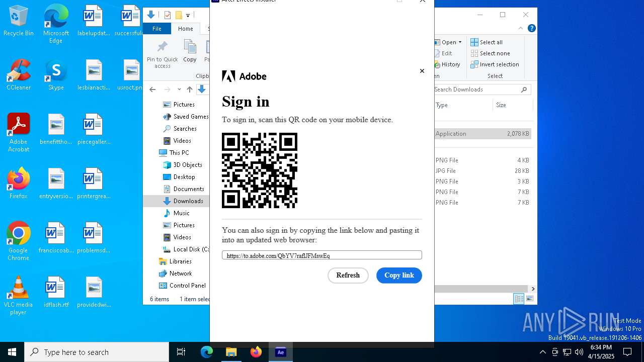Pin to Quick access in Explorer
The image size is (644, 362).
pyautogui.click(x=162, y=55)
